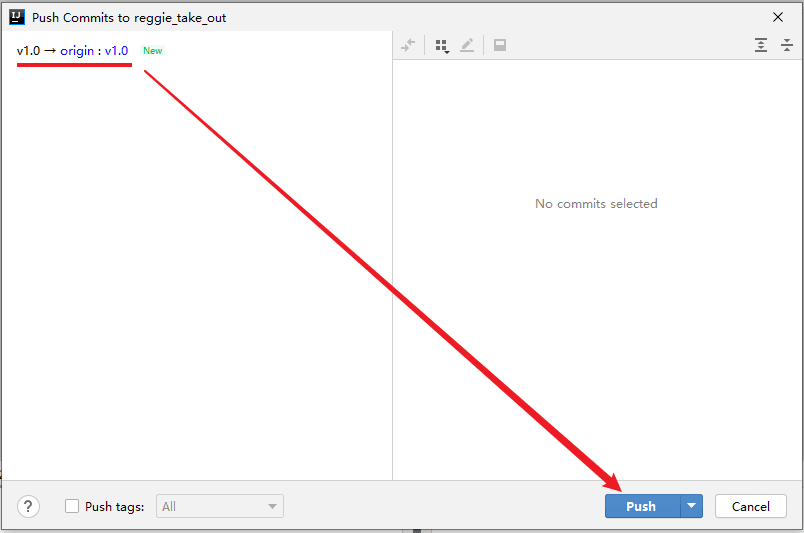Click the Show Diff arrows icon
Image resolution: width=804 pixels, height=533 pixels.
tap(408, 46)
